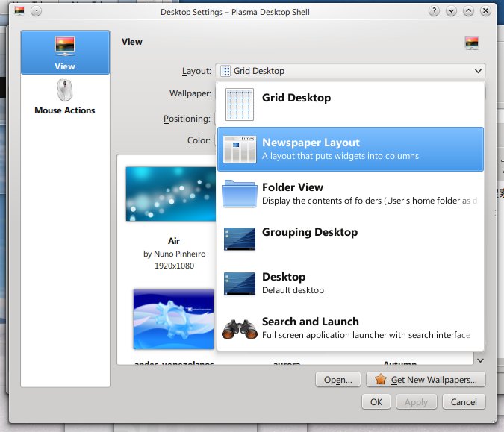This screenshot has width=504, height=432.
Task: Click the round pin button in titlebar
Action: point(36,11)
